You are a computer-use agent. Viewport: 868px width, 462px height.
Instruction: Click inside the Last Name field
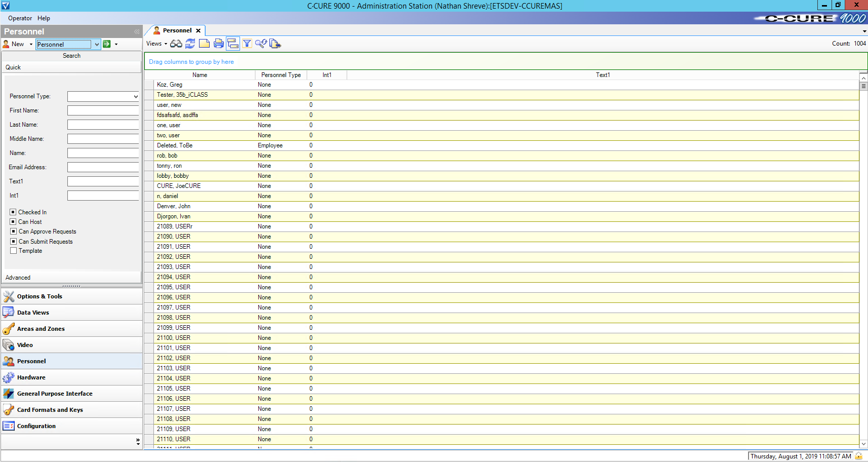coord(103,124)
